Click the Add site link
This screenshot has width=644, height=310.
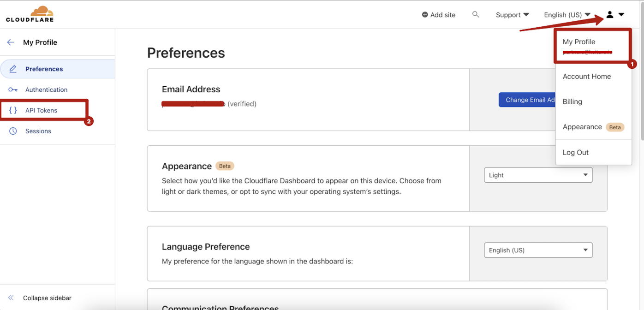click(438, 15)
